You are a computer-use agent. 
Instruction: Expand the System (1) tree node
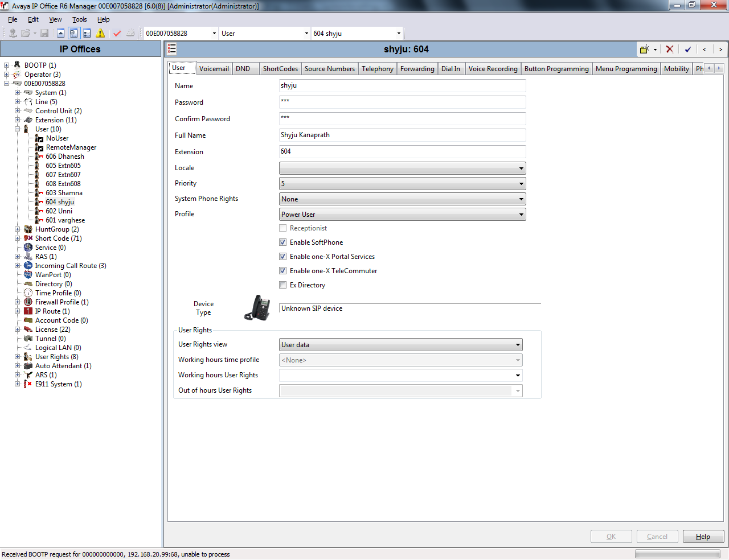(x=17, y=93)
